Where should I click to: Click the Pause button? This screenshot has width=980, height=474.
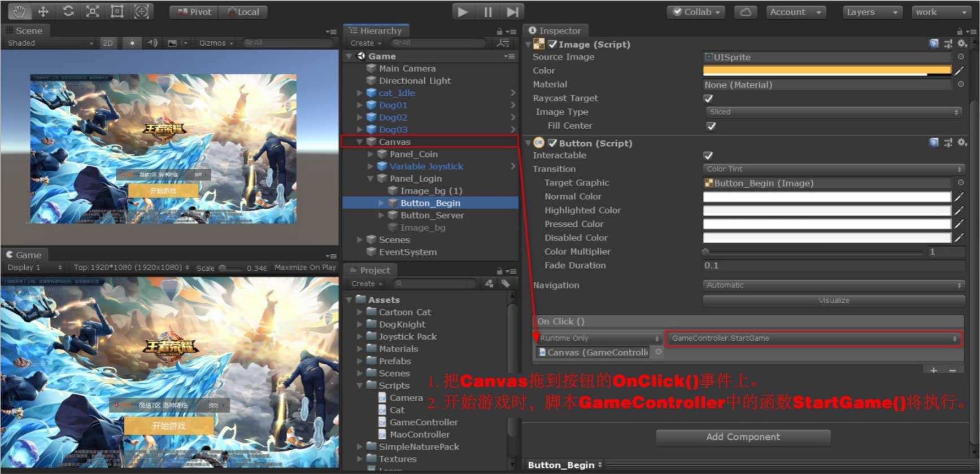[487, 12]
